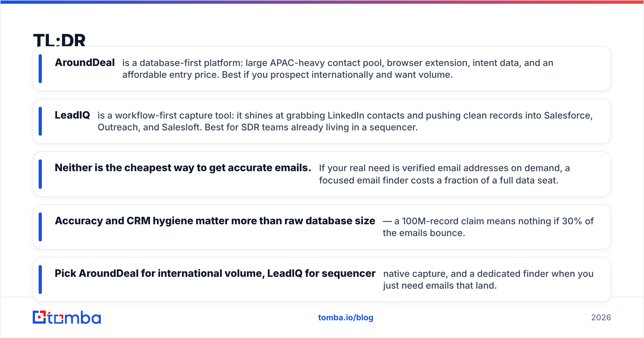644x338 pixels.
Task: Select the AroundDeal summary card
Action: (x=322, y=69)
